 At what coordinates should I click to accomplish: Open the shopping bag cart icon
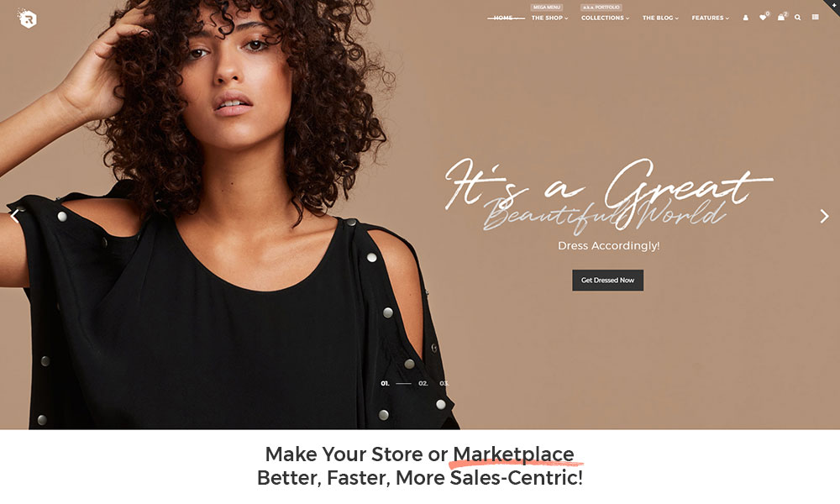pos(781,18)
